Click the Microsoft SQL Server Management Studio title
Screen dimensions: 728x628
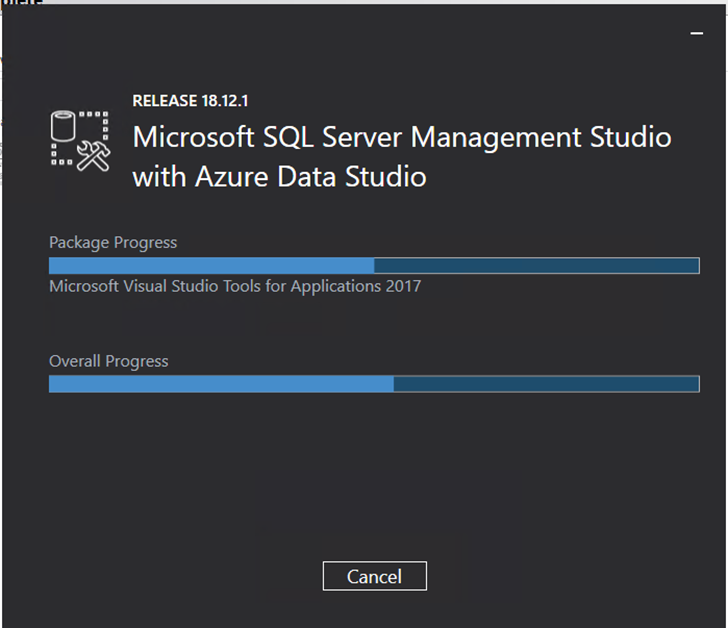pos(402,137)
